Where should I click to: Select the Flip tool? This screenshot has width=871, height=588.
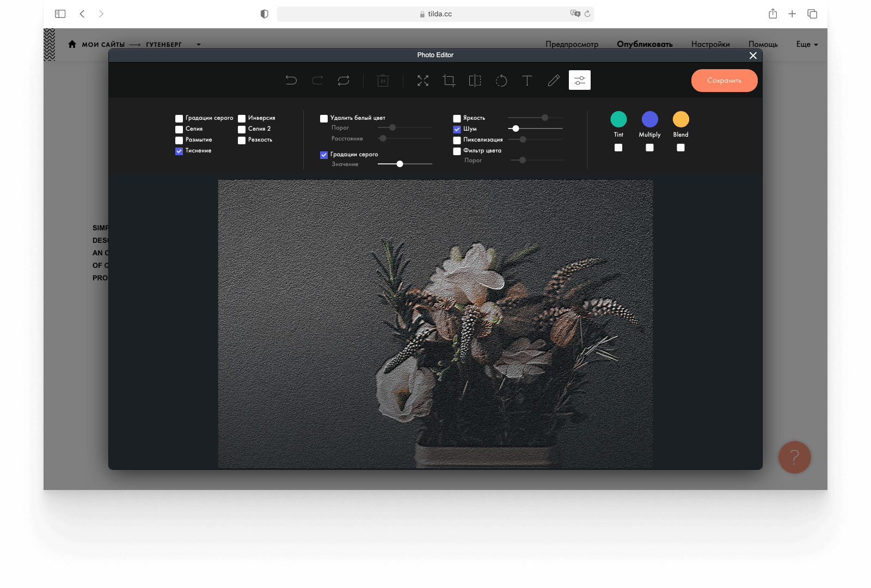point(475,81)
